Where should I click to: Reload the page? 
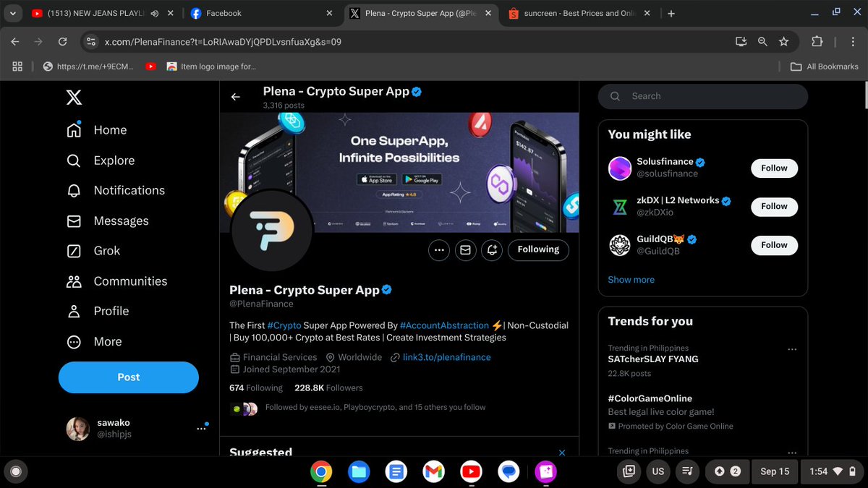pos(62,42)
